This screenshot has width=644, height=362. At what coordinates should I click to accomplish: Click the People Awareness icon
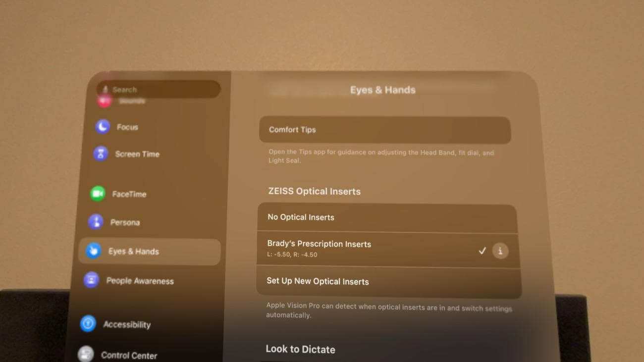click(x=91, y=280)
